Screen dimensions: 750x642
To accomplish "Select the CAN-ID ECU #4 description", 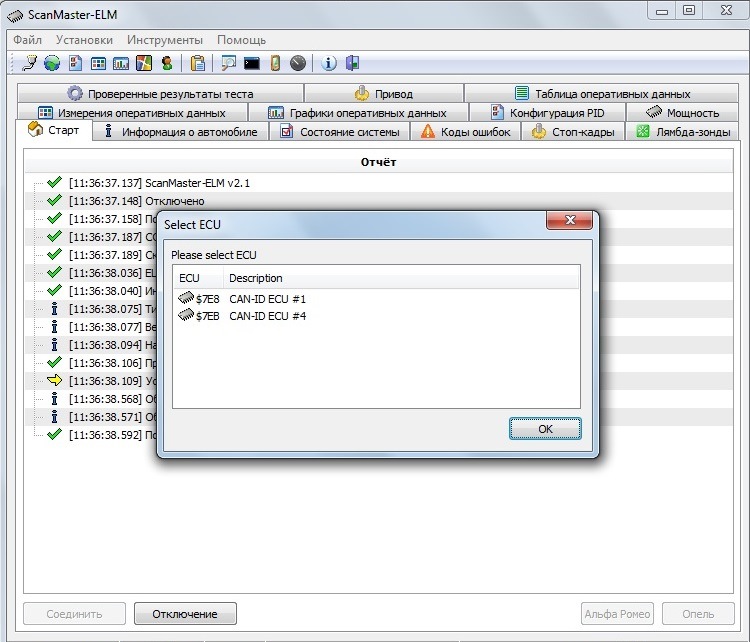I will [x=267, y=316].
